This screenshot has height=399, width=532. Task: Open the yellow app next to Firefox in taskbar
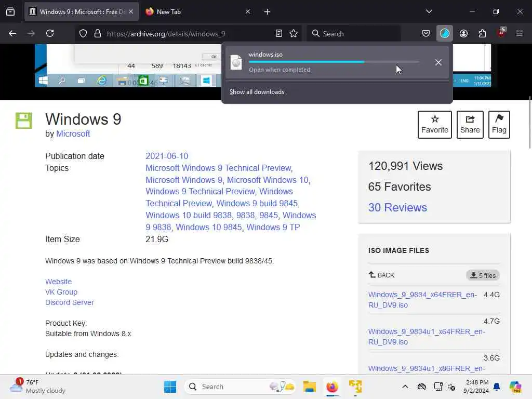(355, 387)
